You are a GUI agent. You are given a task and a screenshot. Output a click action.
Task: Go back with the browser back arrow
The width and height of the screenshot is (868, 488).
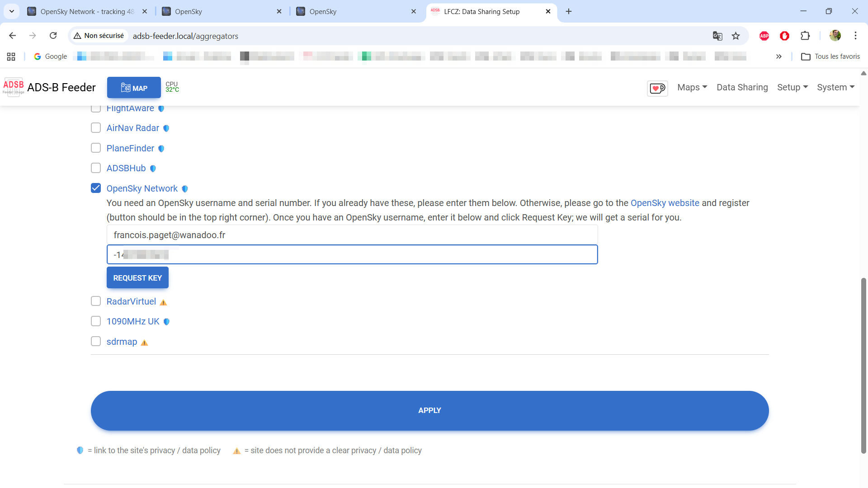point(13,36)
